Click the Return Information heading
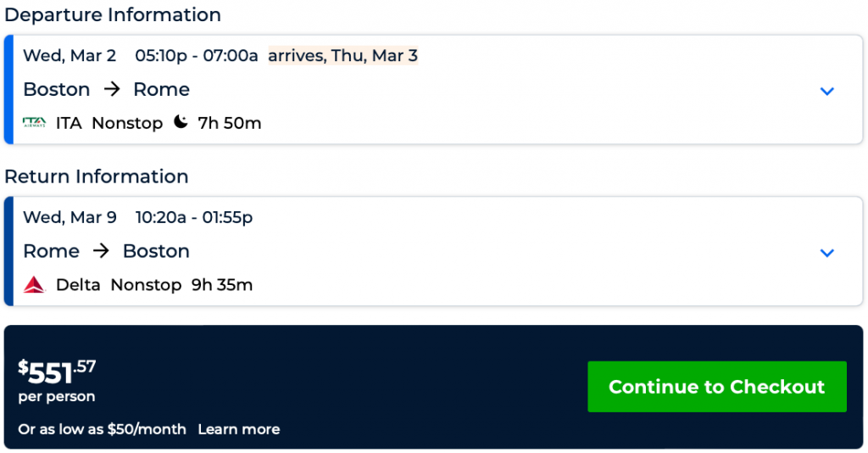 tap(97, 176)
